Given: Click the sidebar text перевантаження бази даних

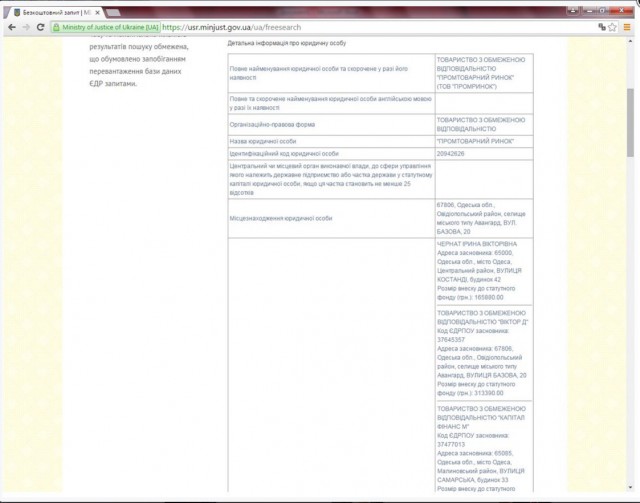Looking at the screenshot, I should pos(135,71).
